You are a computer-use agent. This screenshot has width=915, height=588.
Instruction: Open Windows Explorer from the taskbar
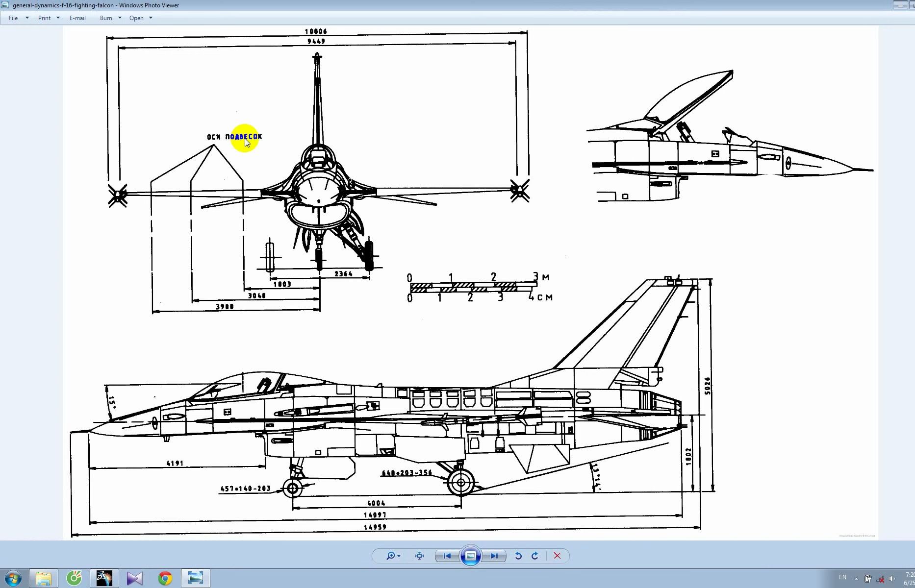pyautogui.click(x=44, y=578)
